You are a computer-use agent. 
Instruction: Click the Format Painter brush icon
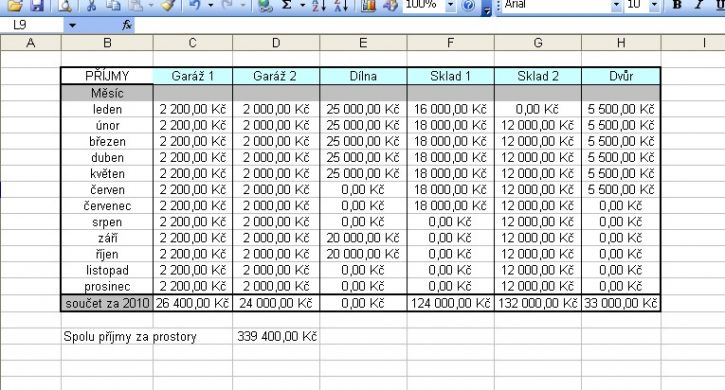pyautogui.click(x=168, y=5)
